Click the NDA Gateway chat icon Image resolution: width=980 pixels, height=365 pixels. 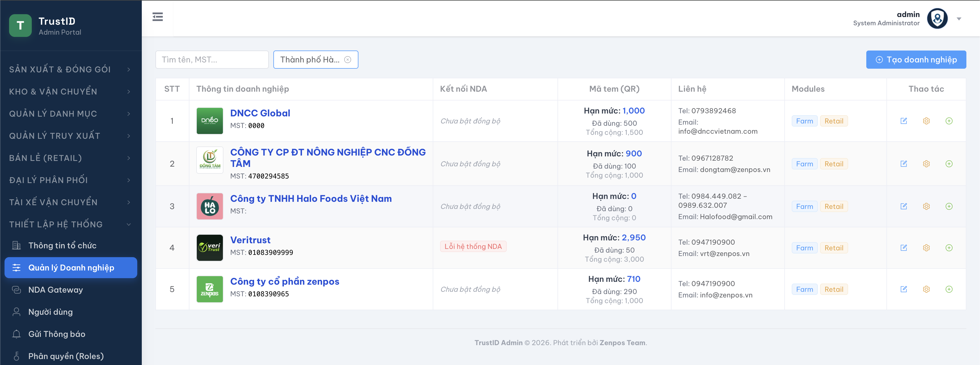click(x=16, y=290)
